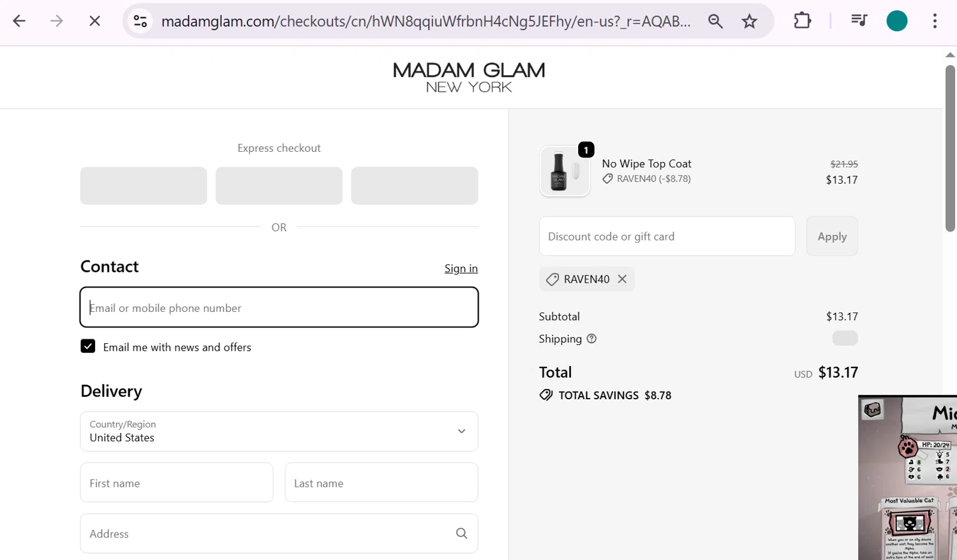Choose the third express checkout button
Image resolution: width=957 pixels, height=560 pixels.
[414, 186]
